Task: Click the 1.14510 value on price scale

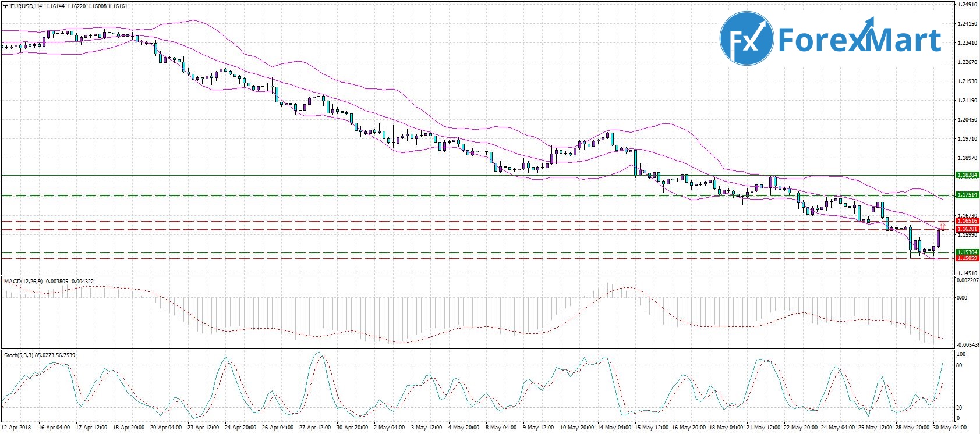Action: coord(967,272)
